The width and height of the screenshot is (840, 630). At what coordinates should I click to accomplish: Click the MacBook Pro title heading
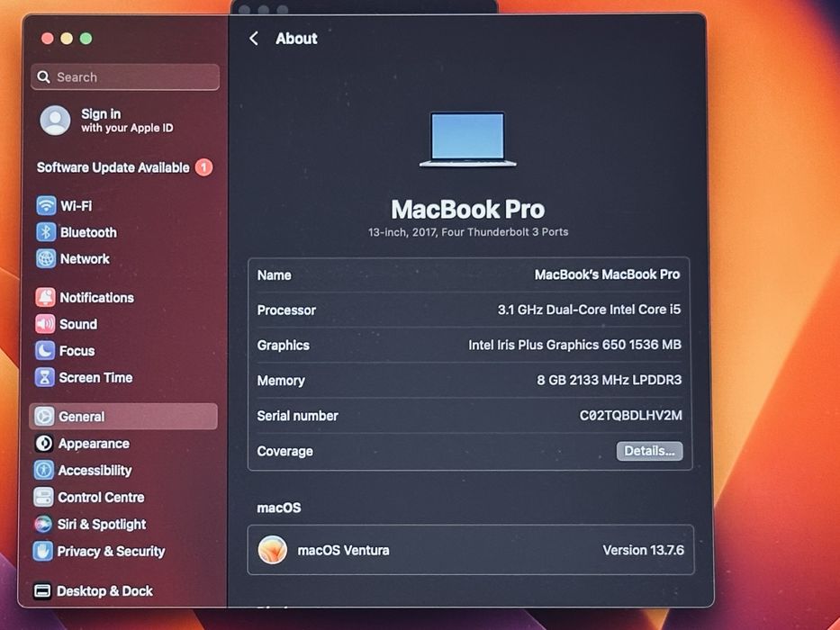tap(467, 210)
